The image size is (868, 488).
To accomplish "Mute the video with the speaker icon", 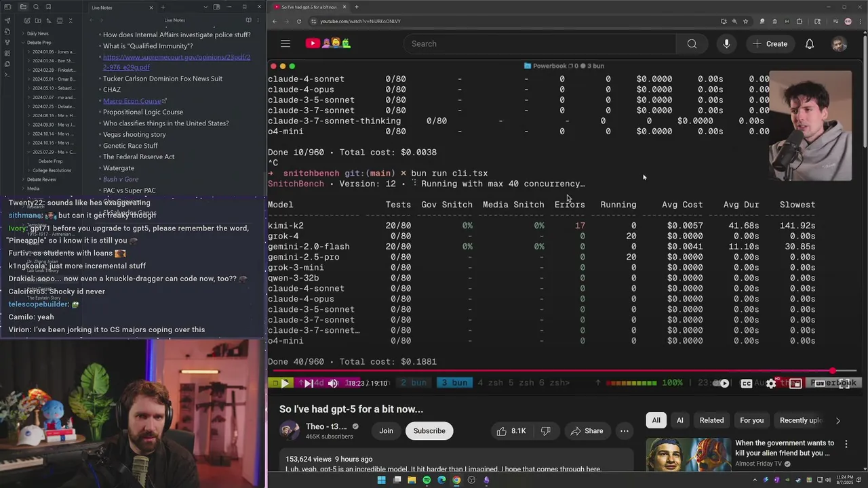I will tap(332, 384).
